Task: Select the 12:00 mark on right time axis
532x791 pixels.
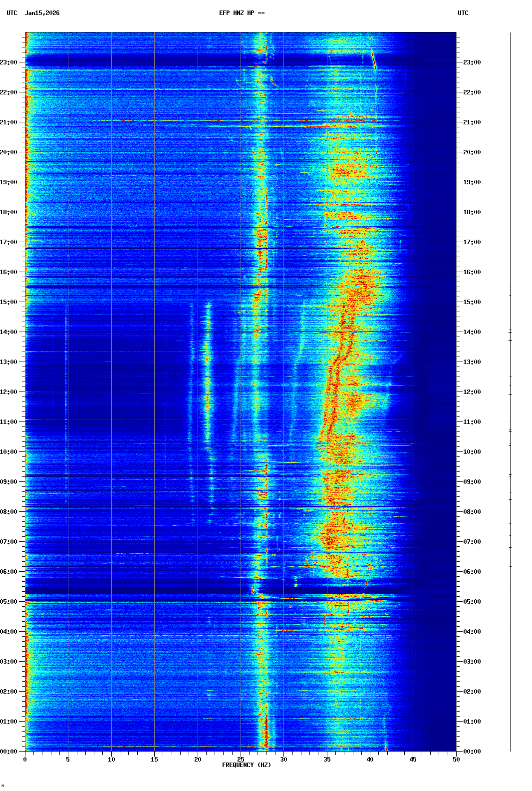Action: point(472,392)
